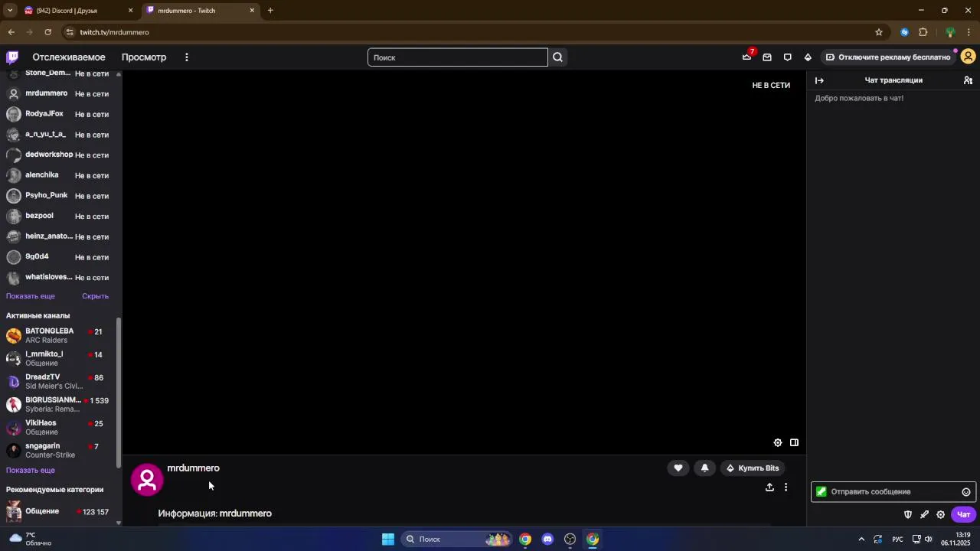Open Windows Start menu
The width and height of the screenshot is (980, 551).
point(388,540)
